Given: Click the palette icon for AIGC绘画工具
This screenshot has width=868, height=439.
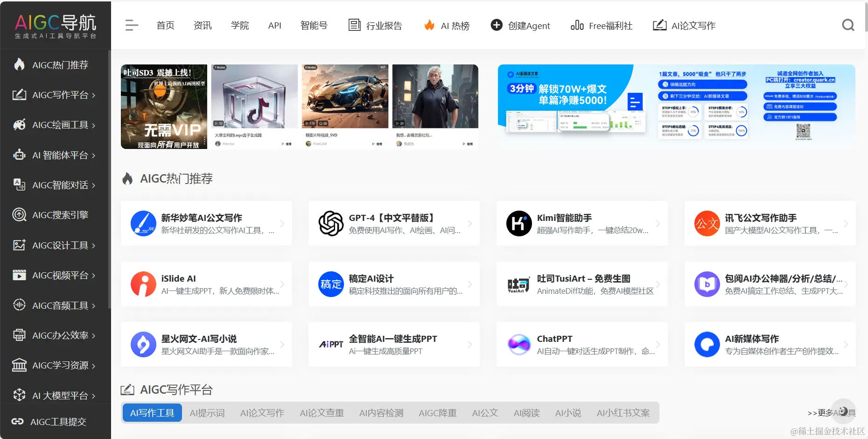Looking at the screenshot, I should point(19,125).
